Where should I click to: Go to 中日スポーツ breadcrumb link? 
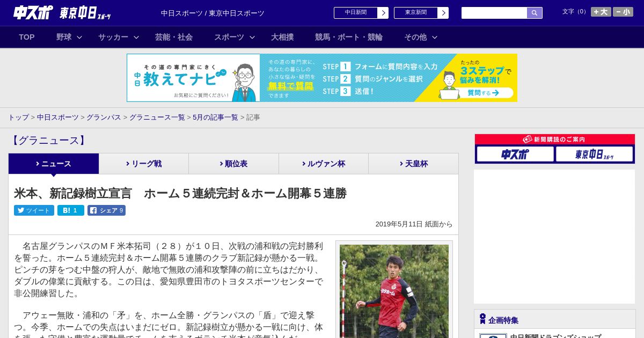[x=57, y=117]
